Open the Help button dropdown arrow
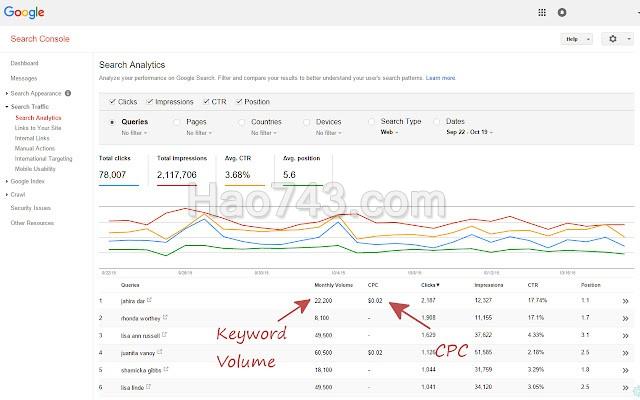 coord(588,39)
